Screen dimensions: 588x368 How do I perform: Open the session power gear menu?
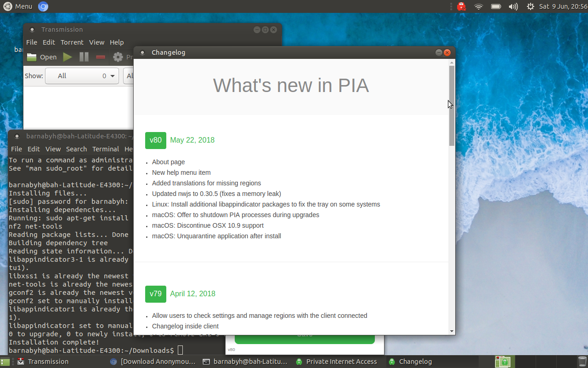(530, 6)
